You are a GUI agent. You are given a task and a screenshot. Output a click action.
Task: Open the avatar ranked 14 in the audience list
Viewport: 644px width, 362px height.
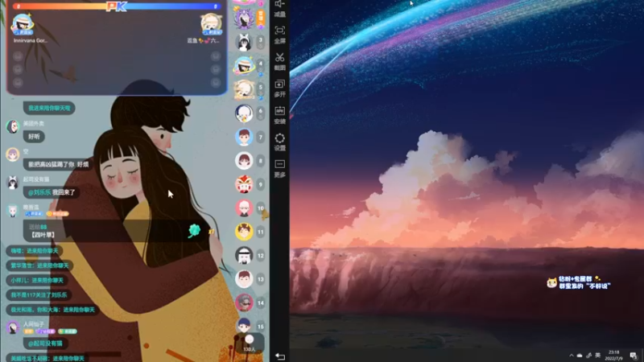pos(244,302)
